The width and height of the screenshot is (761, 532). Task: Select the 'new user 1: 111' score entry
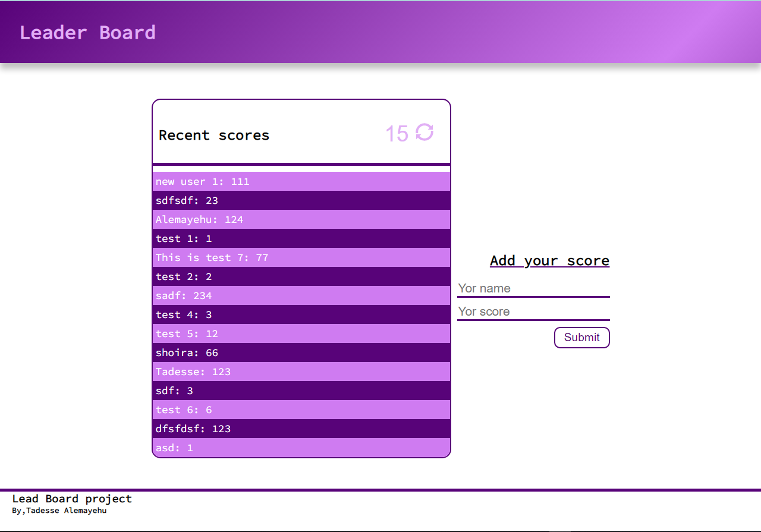point(202,181)
